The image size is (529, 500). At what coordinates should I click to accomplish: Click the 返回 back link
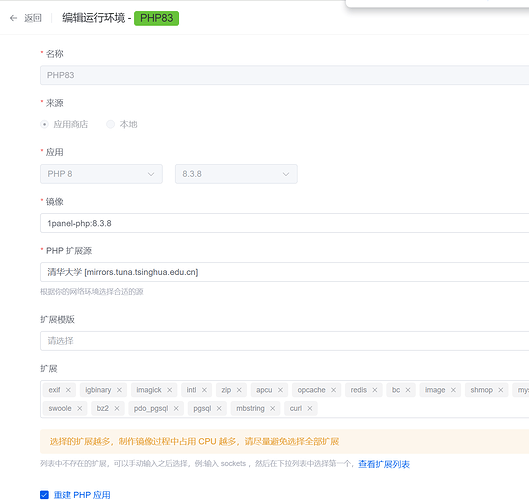pyautogui.click(x=33, y=18)
